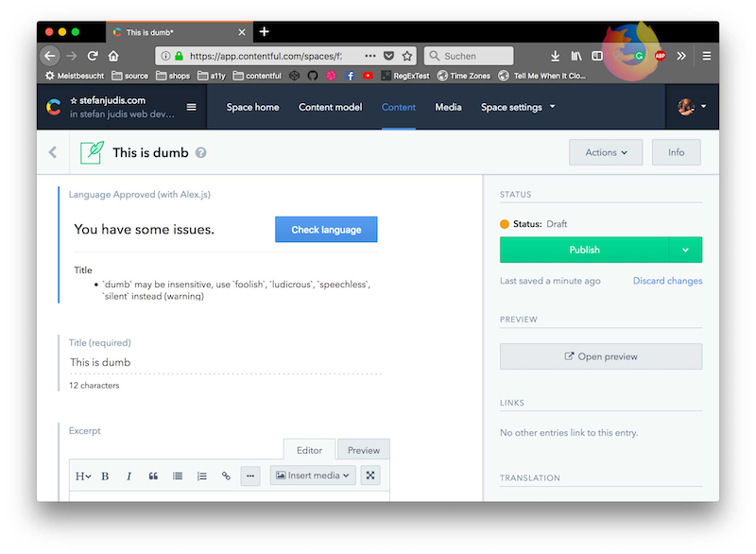
Task: Add a numbered list in Excerpt
Action: pos(201,476)
